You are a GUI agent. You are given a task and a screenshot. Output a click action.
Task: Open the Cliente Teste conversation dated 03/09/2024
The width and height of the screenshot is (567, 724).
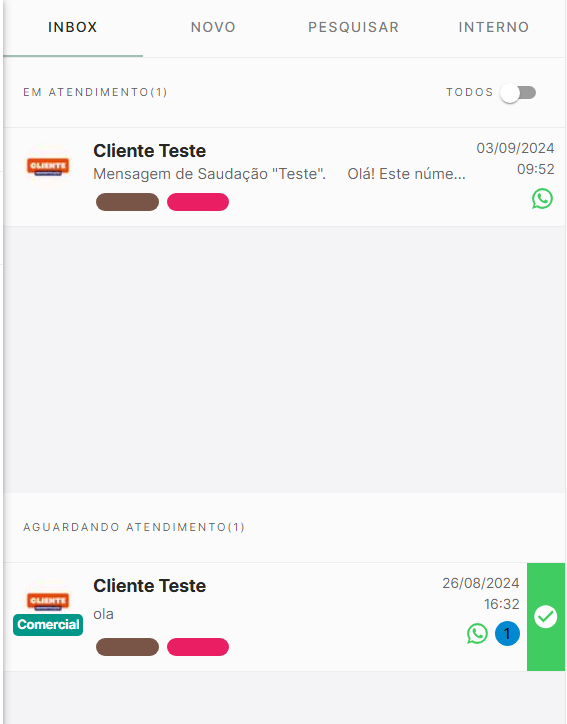point(284,177)
